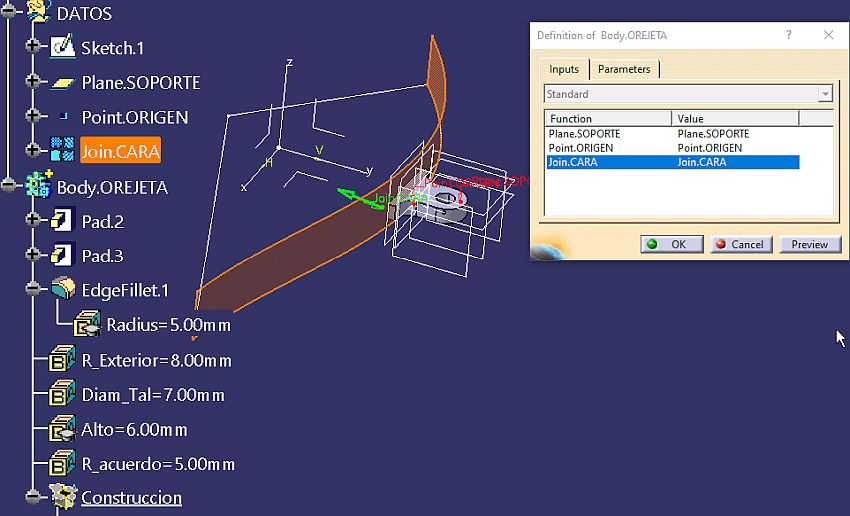Expand the Pad.3 node
Viewport: 850px width, 516px height.
[x=33, y=254]
